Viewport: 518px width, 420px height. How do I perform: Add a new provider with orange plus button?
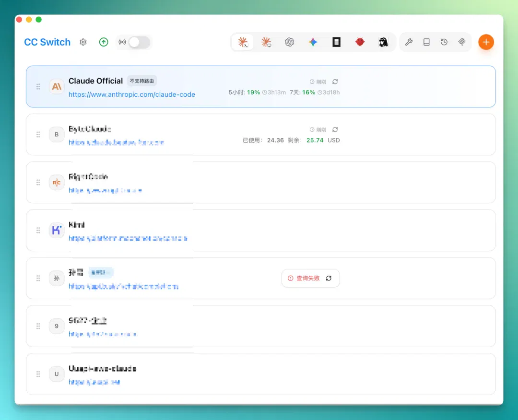point(486,42)
